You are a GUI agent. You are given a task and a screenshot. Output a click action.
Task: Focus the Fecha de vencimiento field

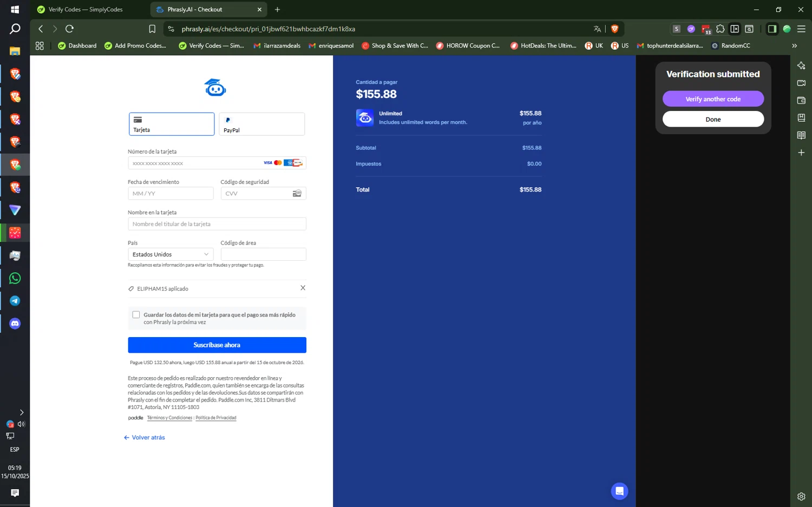point(171,193)
